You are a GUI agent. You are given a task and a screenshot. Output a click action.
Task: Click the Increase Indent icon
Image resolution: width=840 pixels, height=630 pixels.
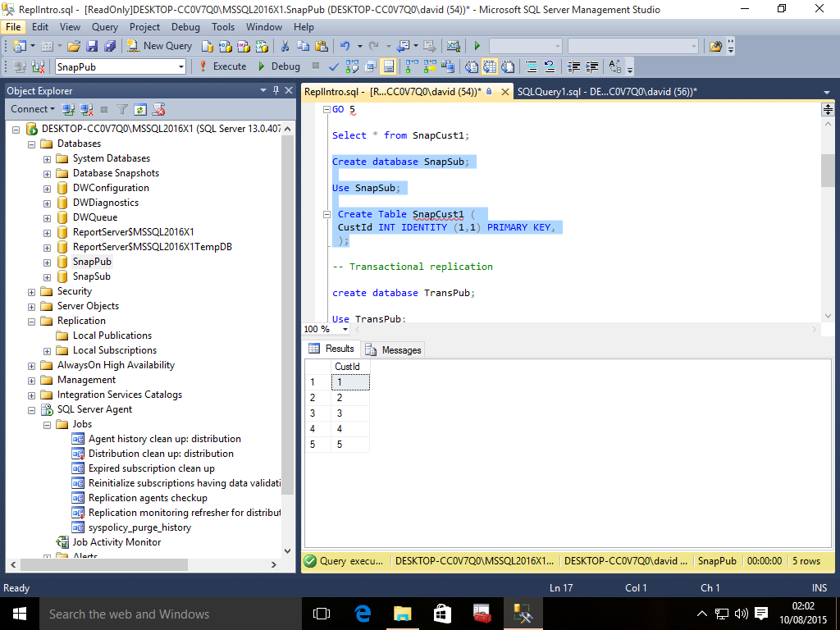point(591,66)
